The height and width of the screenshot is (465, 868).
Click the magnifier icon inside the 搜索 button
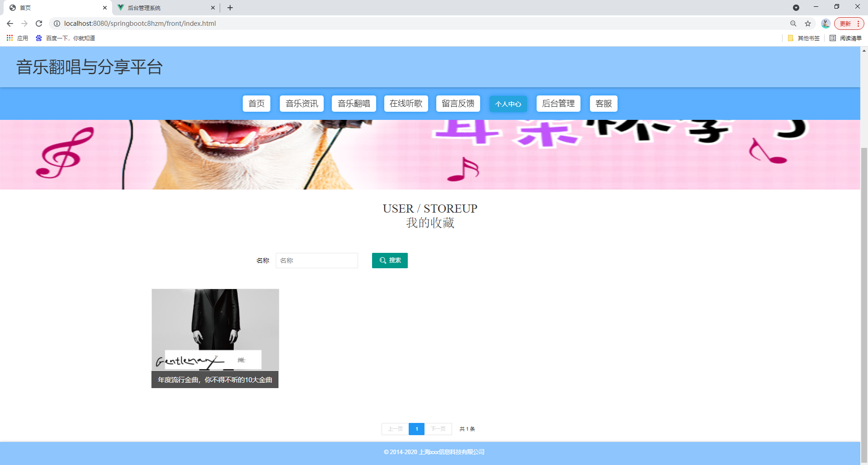[x=382, y=260]
